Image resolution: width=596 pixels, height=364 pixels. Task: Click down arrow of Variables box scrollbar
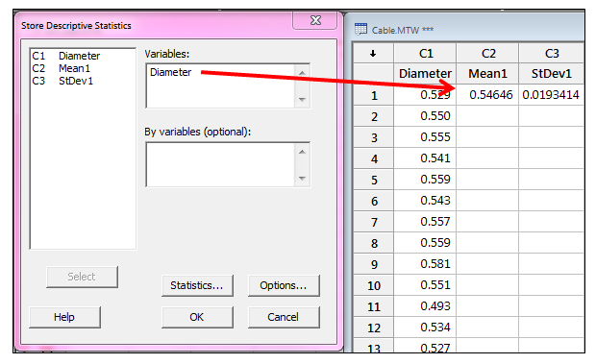pos(302,100)
